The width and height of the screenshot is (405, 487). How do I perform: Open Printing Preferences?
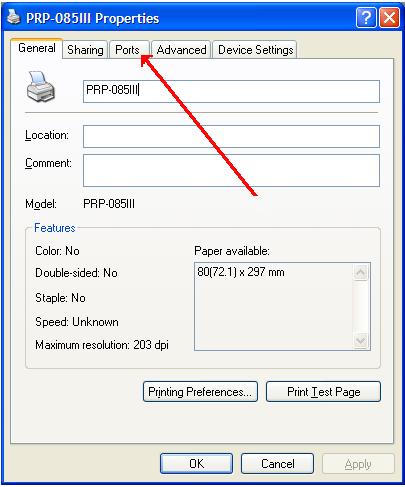pos(200,392)
